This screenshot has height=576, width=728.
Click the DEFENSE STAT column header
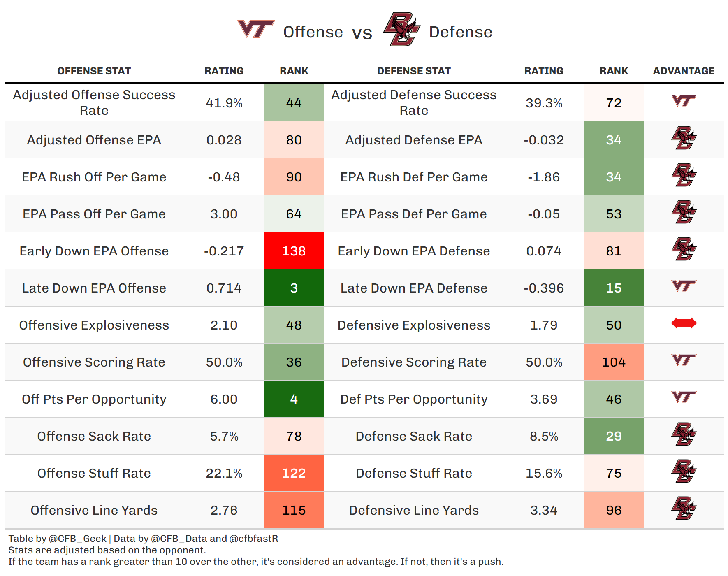(414, 71)
